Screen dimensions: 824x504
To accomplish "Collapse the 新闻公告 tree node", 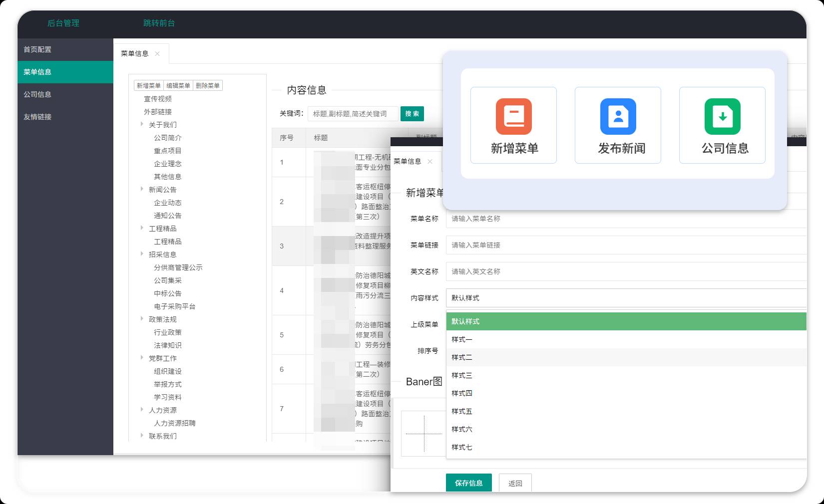I will tap(142, 189).
